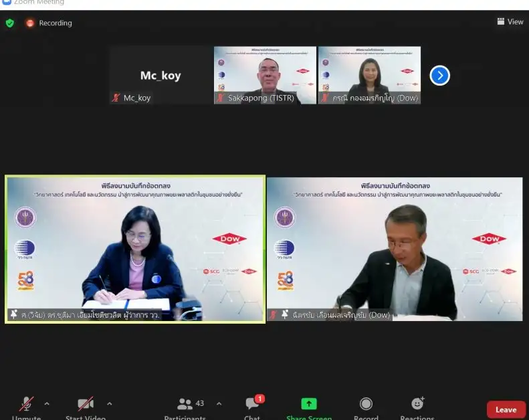Open the Chat panel
Screen dimensions: 529x420
[x=252, y=405]
